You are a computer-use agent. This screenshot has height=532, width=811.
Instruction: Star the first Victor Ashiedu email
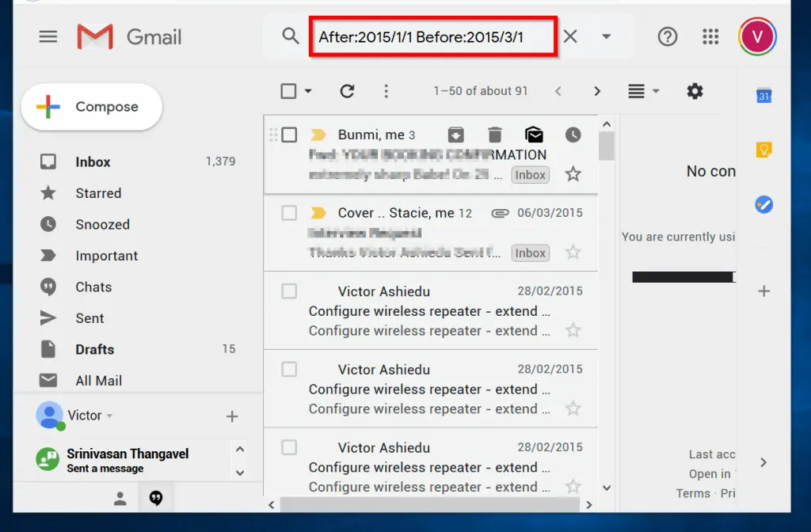click(x=573, y=330)
